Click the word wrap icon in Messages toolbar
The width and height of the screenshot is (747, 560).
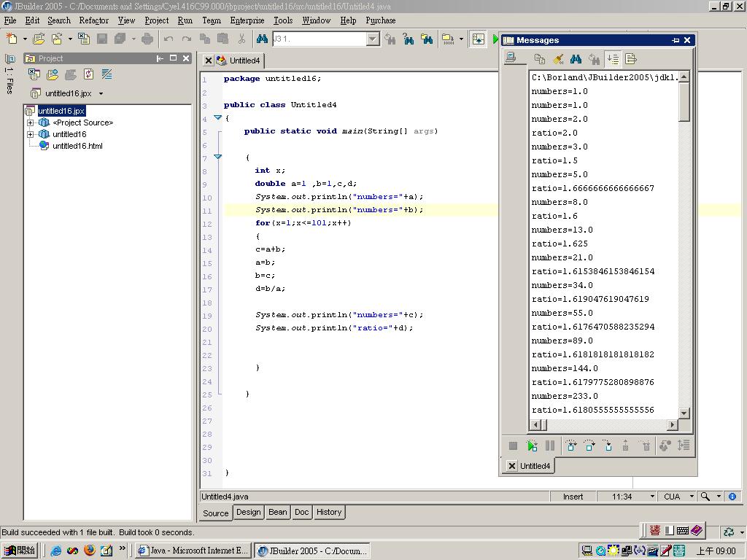coord(631,59)
